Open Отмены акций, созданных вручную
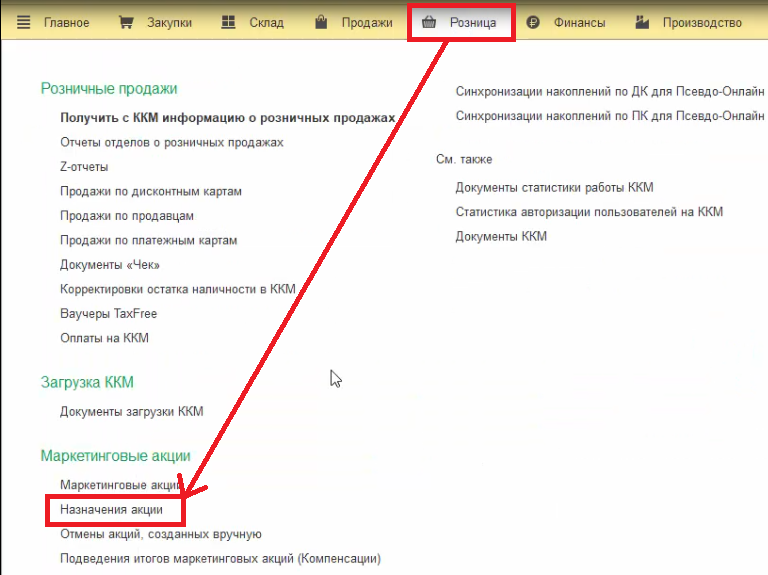768x575 pixels. [x=160, y=534]
